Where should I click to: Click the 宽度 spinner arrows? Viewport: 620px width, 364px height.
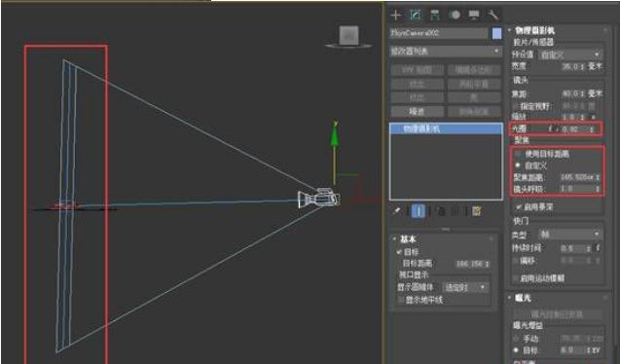[x=582, y=67]
